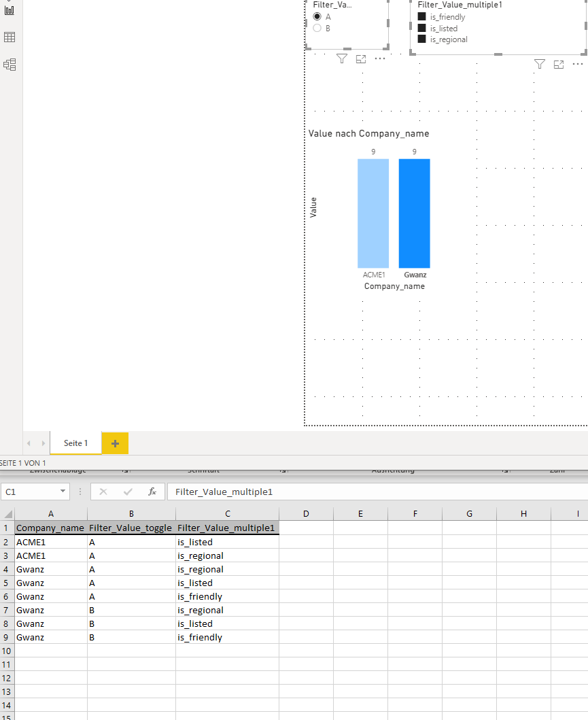Image resolution: width=588 pixels, height=720 pixels.
Task: Expand the Name Box dropdown showing C1
Action: [x=63, y=492]
